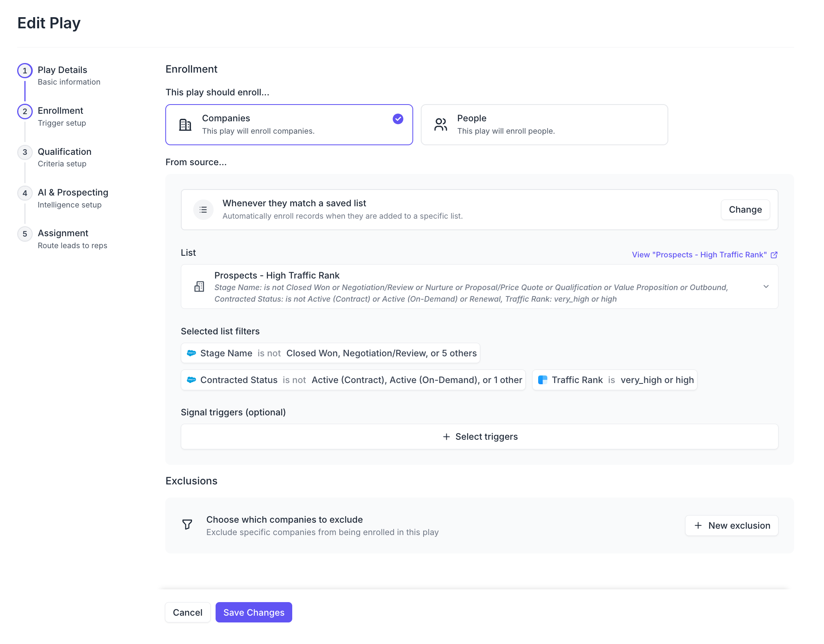Click the Traffic Rank filter blue icon
Image resolution: width=824 pixels, height=644 pixels.
[x=543, y=380]
